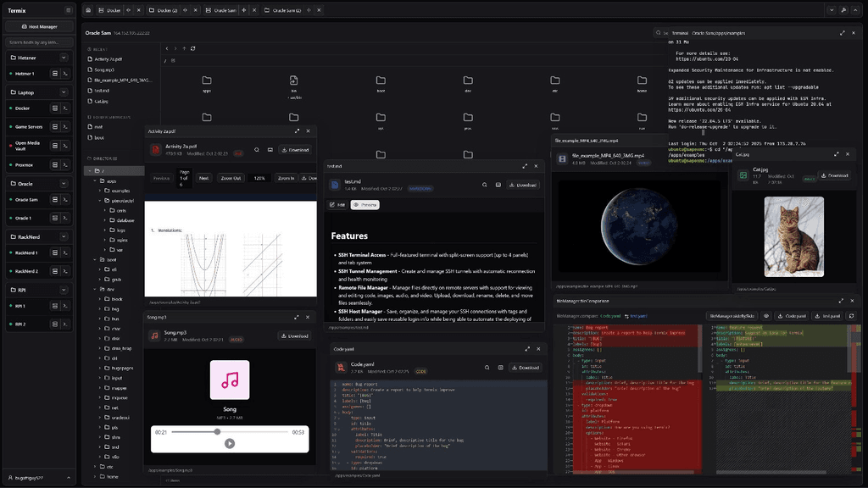Click search icon in Activity 2a.pdf viewer

[257, 150]
